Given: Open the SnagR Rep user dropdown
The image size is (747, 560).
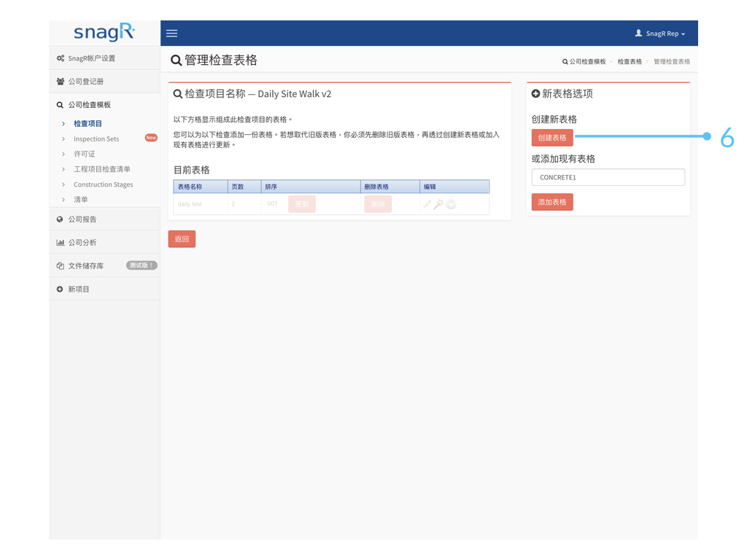Looking at the screenshot, I should pyautogui.click(x=659, y=34).
